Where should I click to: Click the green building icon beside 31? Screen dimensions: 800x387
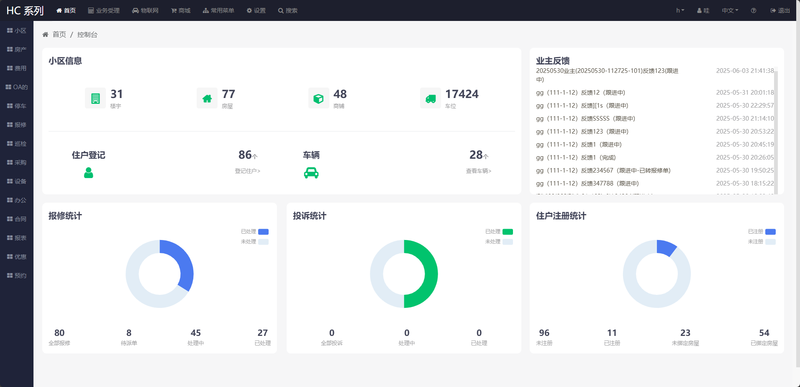tap(95, 98)
